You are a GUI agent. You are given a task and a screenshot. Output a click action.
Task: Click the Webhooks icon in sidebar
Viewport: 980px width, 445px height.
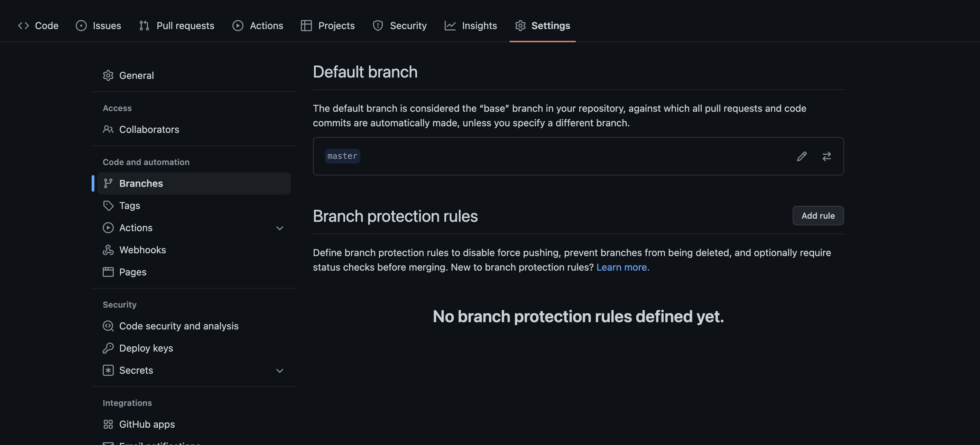(108, 250)
